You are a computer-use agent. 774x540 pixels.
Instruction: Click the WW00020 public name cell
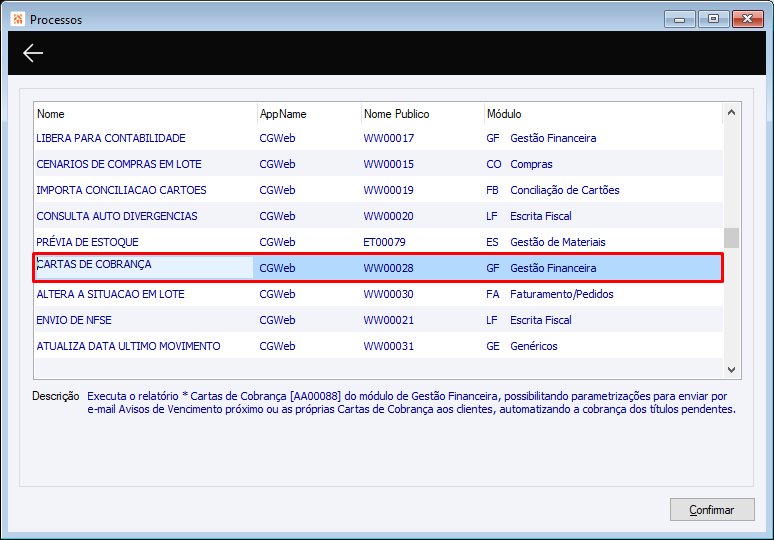388,216
